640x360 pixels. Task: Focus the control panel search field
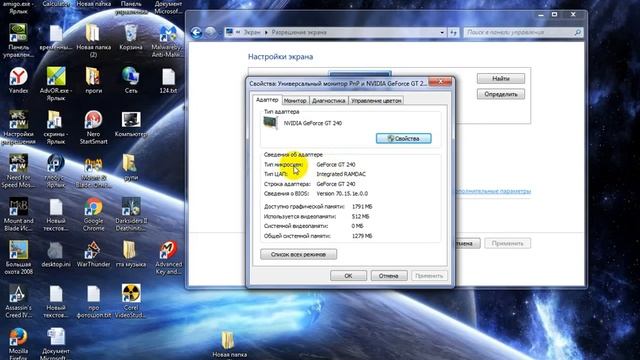523,32
